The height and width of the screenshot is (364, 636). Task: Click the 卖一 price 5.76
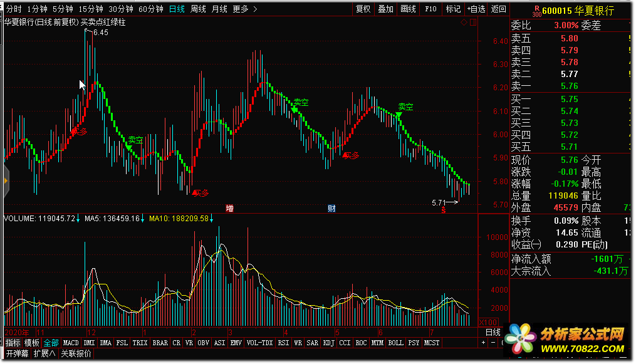pyautogui.click(x=570, y=86)
